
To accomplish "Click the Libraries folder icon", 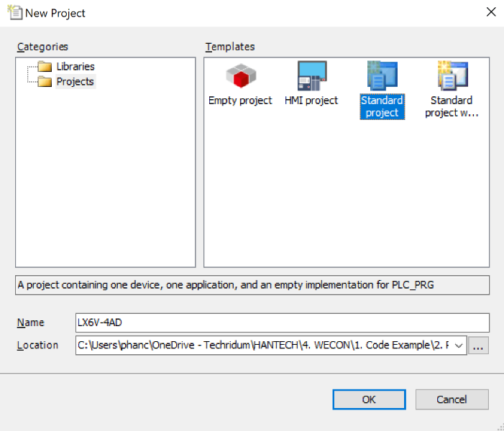I will [x=45, y=67].
